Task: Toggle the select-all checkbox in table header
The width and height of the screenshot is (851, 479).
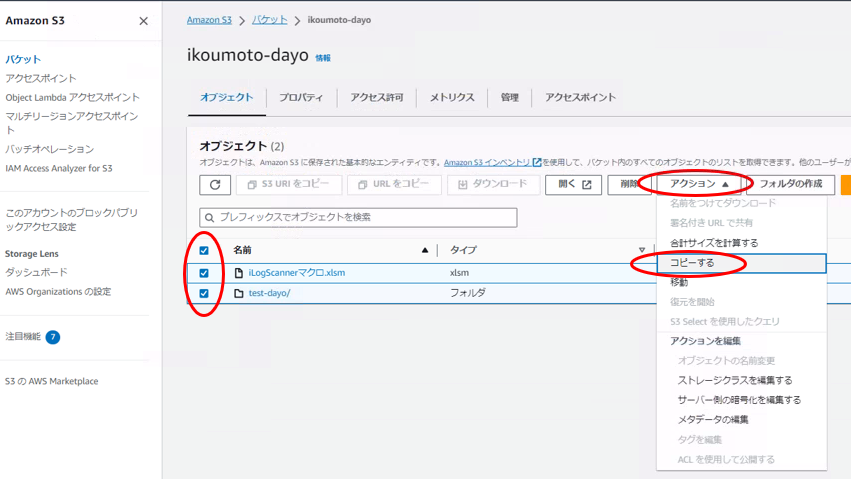Action: pos(204,250)
